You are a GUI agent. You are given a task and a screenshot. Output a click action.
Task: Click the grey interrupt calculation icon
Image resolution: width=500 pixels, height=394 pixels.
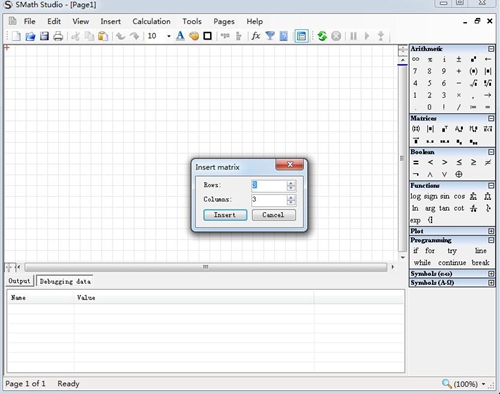point(336,36)
